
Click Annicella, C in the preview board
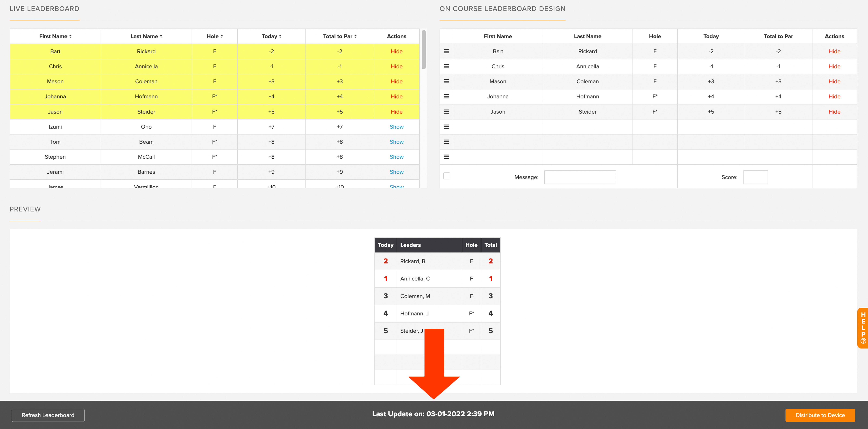pos(415,279)
